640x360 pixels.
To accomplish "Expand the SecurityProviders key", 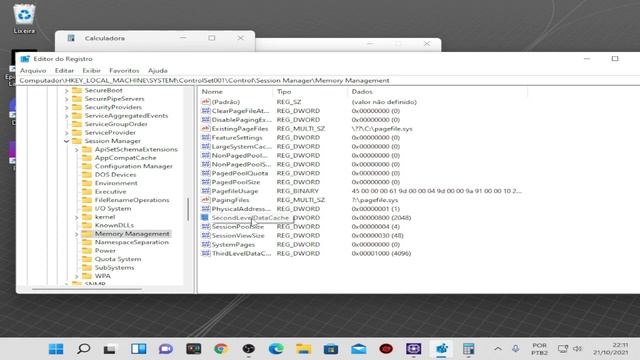I will [x=67, y=108].
